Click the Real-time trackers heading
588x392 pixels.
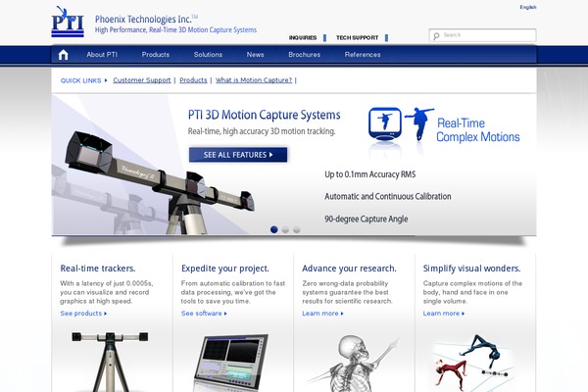(x=98, y=269)
